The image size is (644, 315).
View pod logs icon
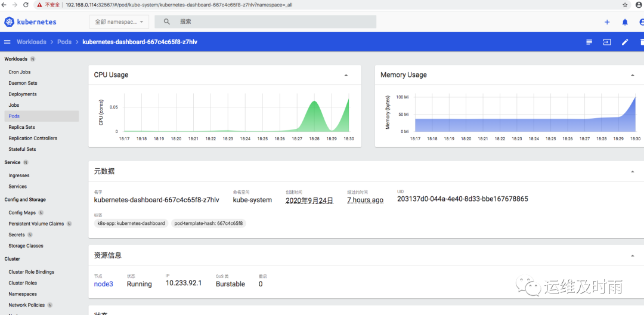click(589, 42)
